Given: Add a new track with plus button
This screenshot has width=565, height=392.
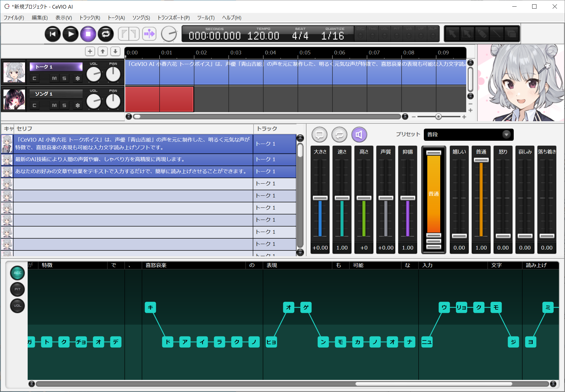Looking at the screenshot, I should 90,52.
